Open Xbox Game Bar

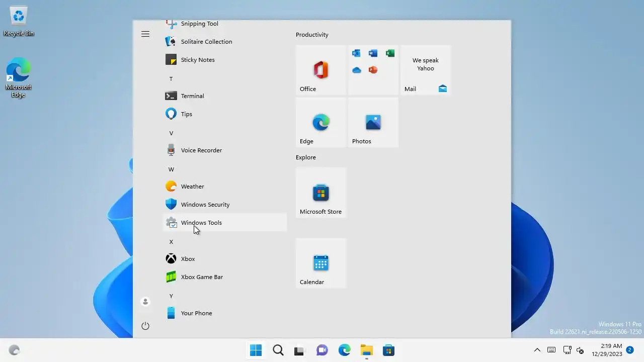(x=225, y=277)
